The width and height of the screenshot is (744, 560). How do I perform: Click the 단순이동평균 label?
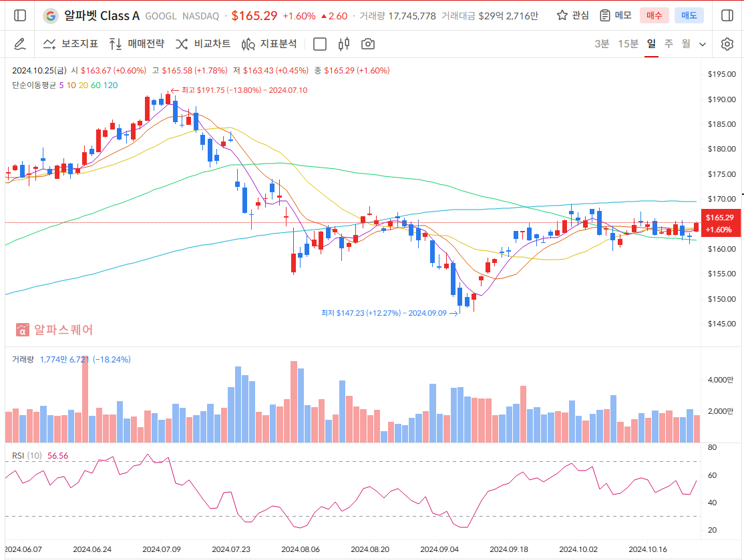(33, 85)
